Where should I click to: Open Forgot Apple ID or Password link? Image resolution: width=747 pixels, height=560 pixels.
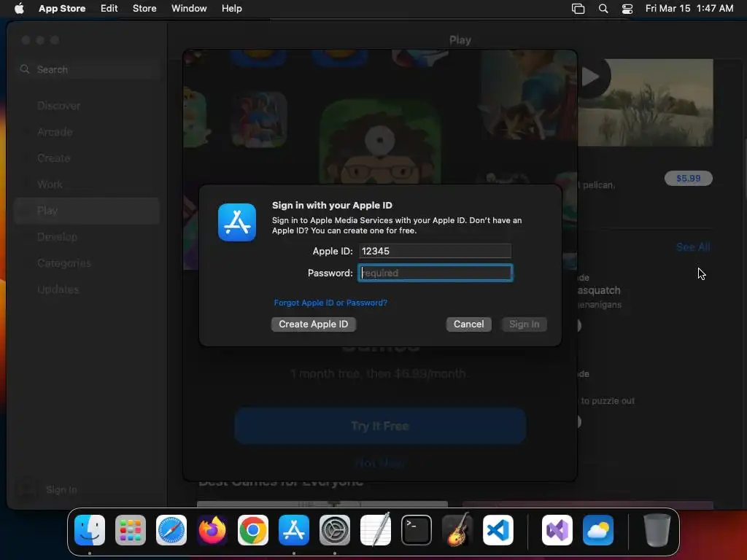click(330, 303)
